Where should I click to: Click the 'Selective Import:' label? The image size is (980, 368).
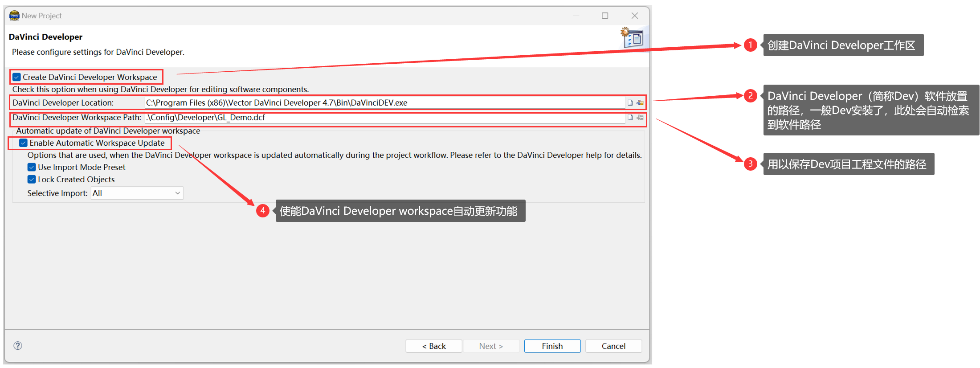coord(57,193)
